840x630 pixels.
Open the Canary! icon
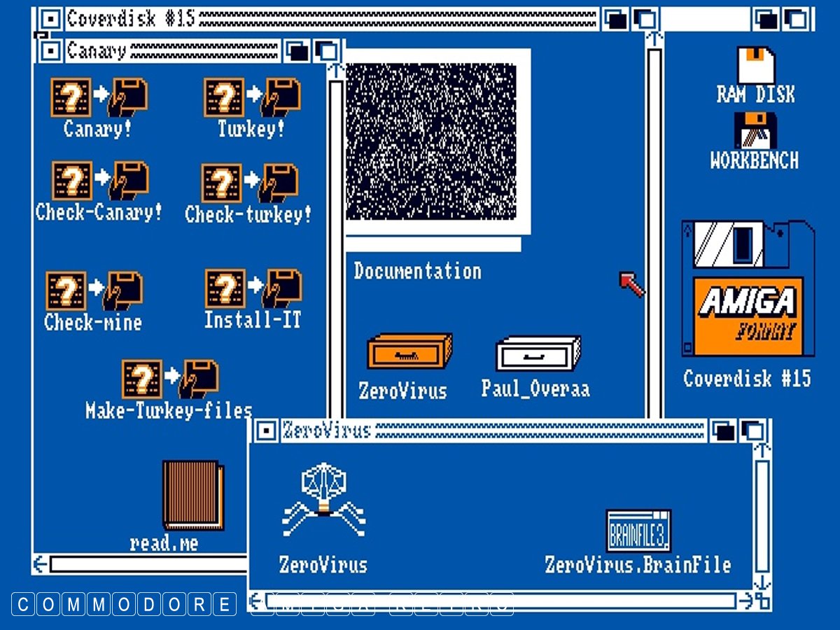tap(99, 98)
